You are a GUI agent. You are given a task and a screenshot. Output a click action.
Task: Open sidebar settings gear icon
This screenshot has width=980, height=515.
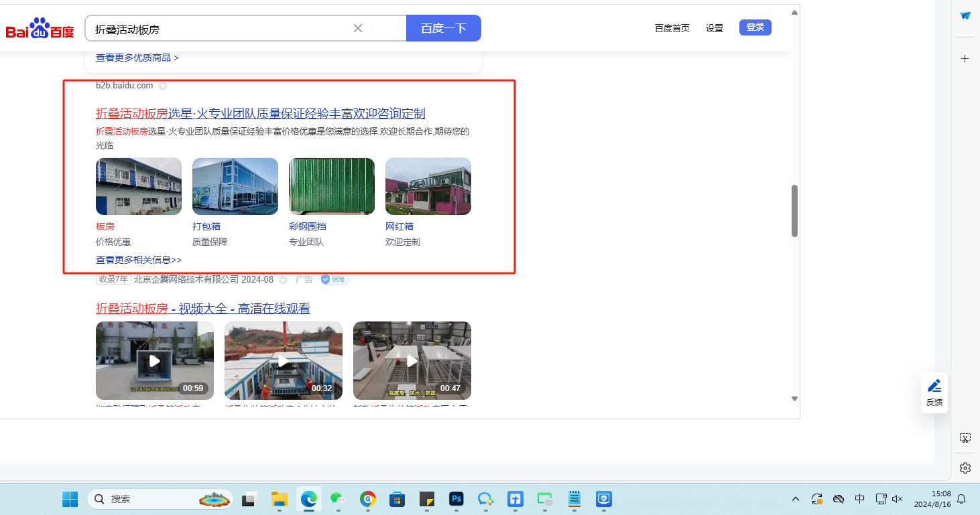point(965,467)
